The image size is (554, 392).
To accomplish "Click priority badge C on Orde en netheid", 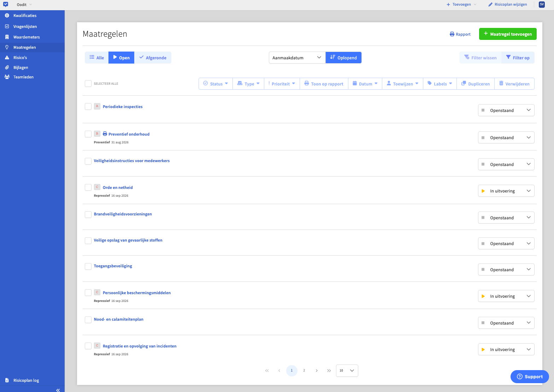I will coord(97,187).
